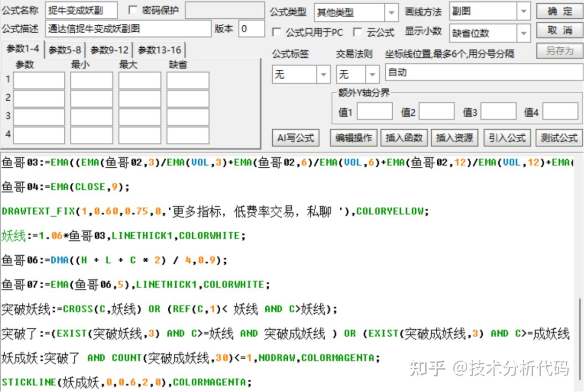584x392 pixels.
Task: Switch to the 参数5-8 tab
Action: 65,50
